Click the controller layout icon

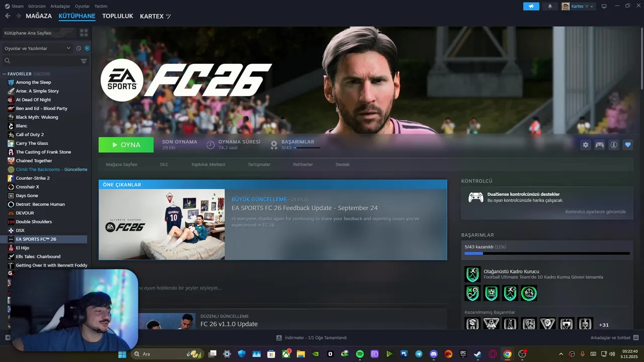[x=600, y=145]
